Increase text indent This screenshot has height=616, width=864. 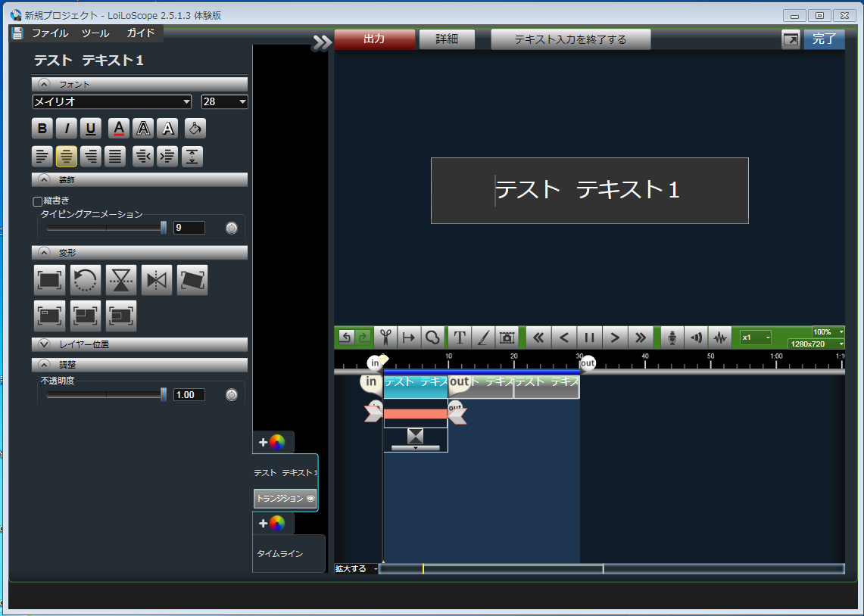coord(167,157)
